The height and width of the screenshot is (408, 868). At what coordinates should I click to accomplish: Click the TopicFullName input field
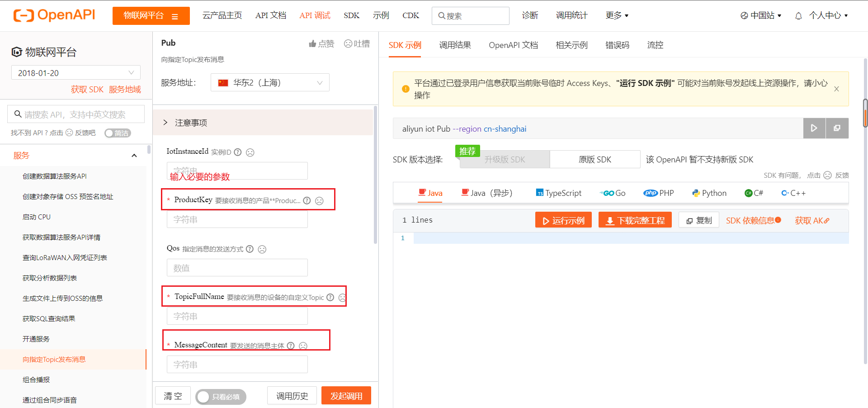pos(237,316)
